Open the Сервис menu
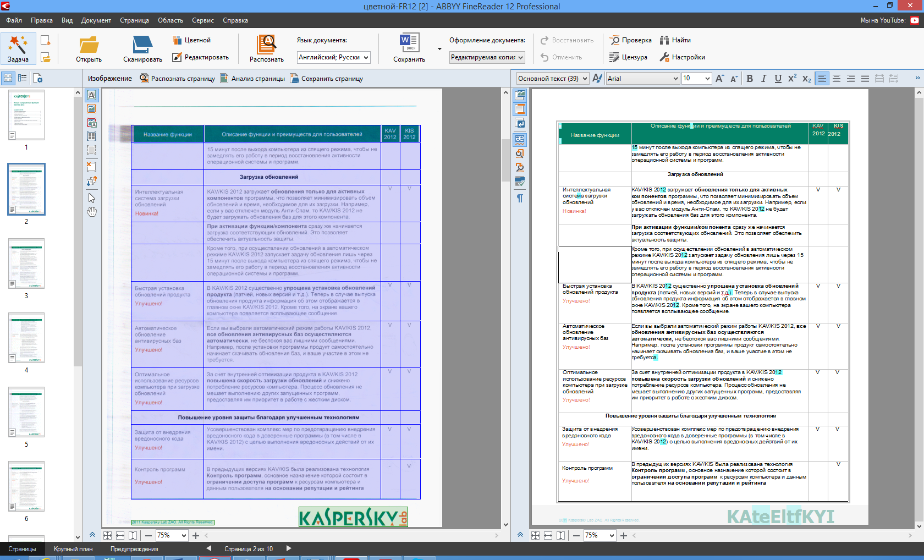 [x=203, y=20]
